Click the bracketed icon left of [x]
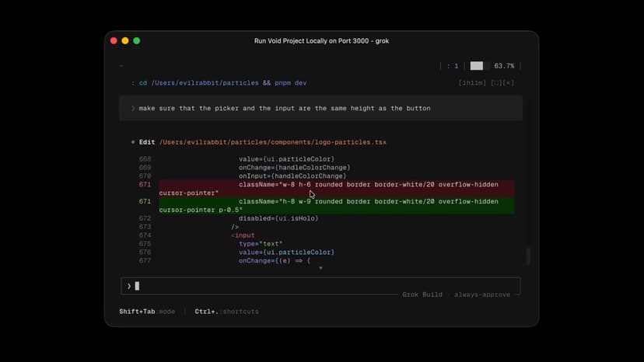The height and width of the screenshot is (362, 644). 496,83
